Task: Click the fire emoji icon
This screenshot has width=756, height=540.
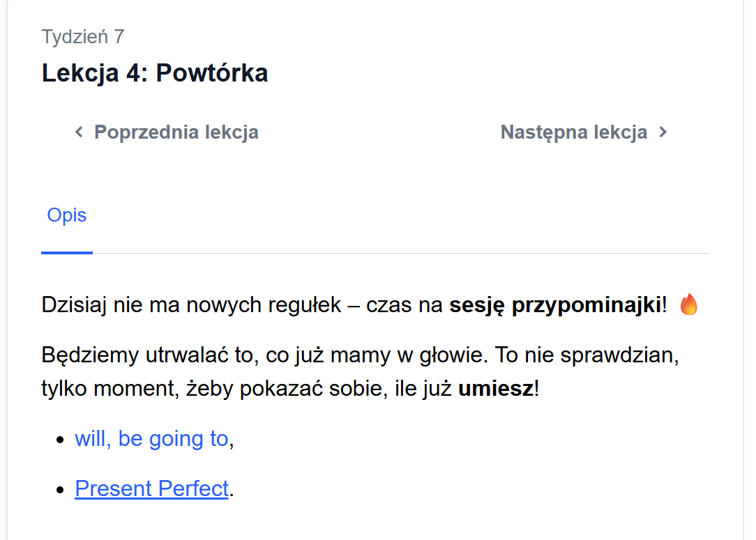Action: 688,304
